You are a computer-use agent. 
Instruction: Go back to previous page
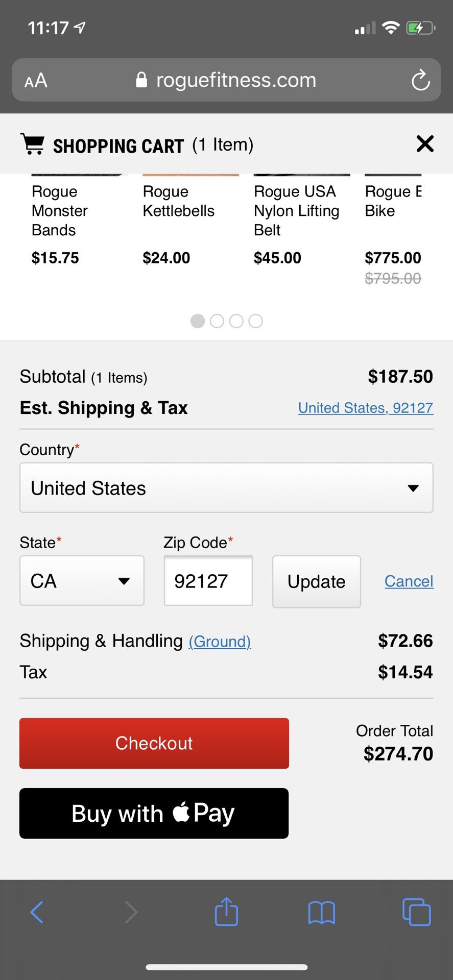[x=37, y=912]
